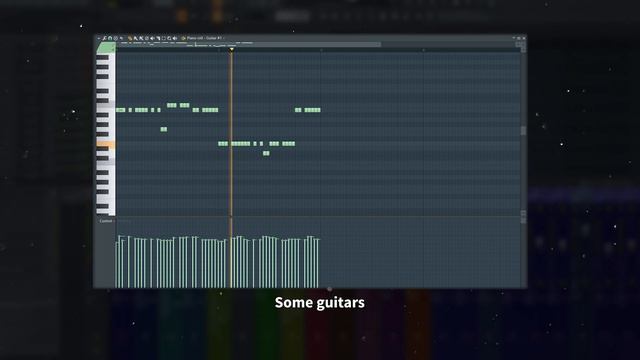
Task: Choose the Select marquee tool
Action: point(164,38)
